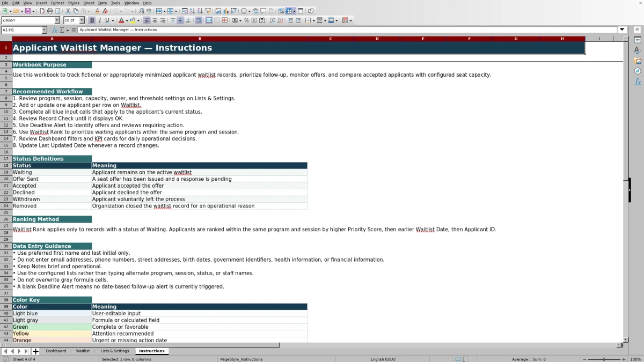Viewport: 644px width, 362px height.
Task: Toggle Align Right
Action: click(163, 20)
